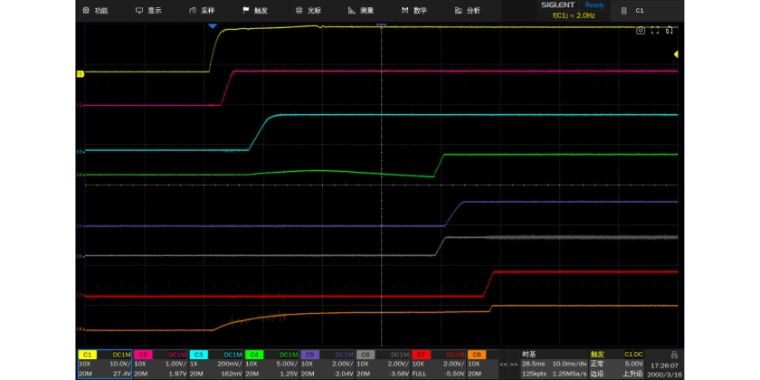Viewport: 760px width, 380px height.
Task: Open the 分析 (Analysis) menu
Action: (468, 11)
